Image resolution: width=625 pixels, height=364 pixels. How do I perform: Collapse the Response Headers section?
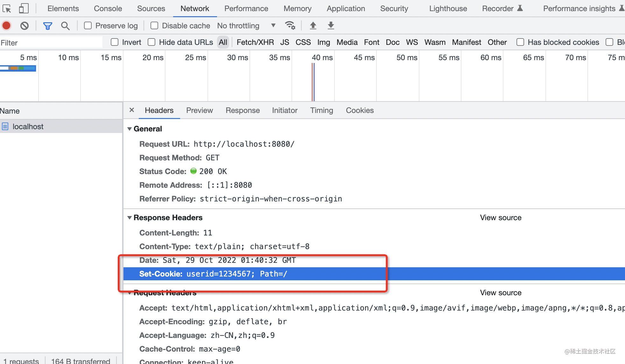(130, 218)
